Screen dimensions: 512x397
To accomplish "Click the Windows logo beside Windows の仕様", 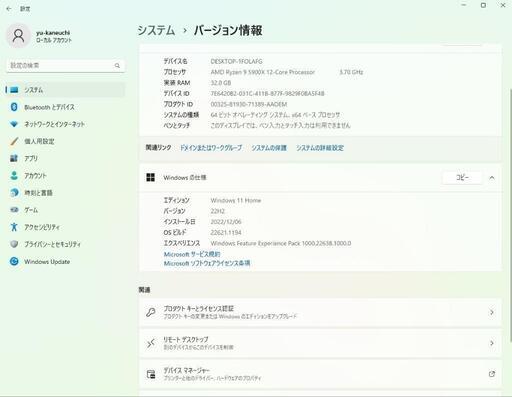I will (x=150, y=178).
